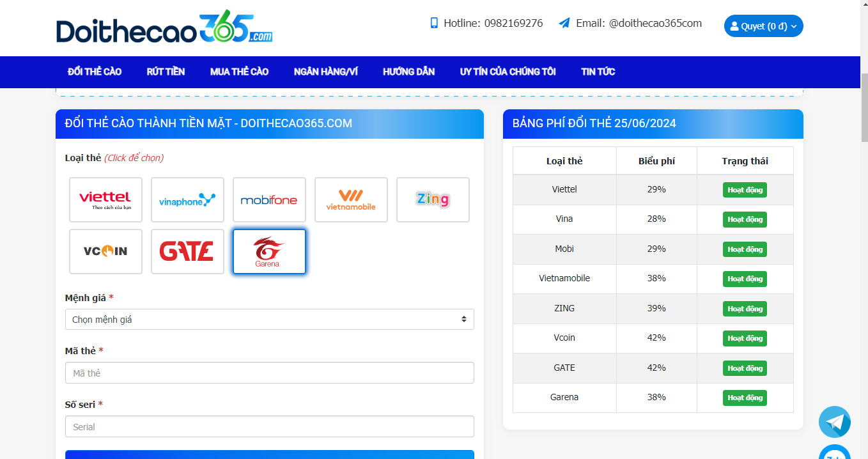The height and width of the screenshot is (459, 868).
Task: Click the hotline phone icon
Action: pos(434,23)
